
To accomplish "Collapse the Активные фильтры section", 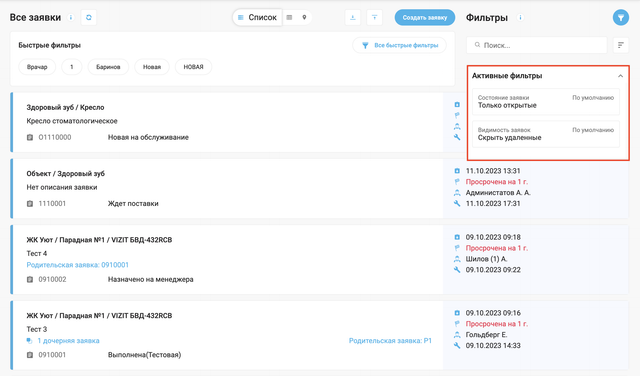I will click(x=620, y=76).
